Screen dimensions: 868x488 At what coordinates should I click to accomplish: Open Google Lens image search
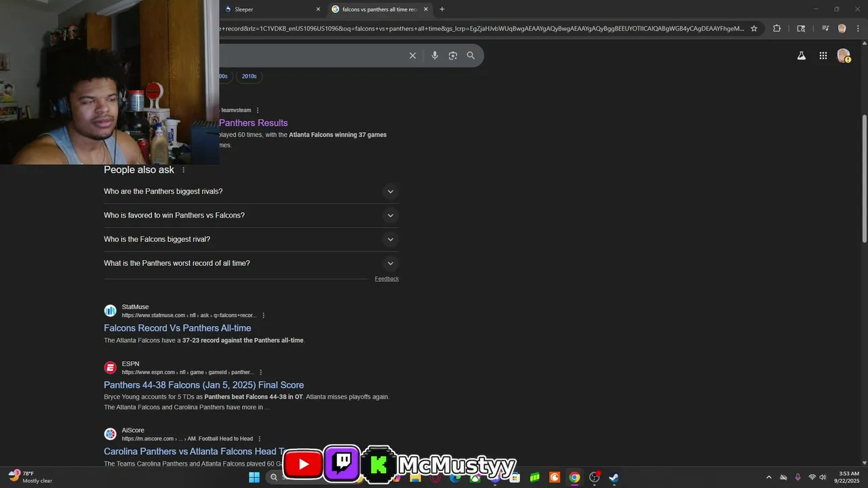click(x=453, y=56)
